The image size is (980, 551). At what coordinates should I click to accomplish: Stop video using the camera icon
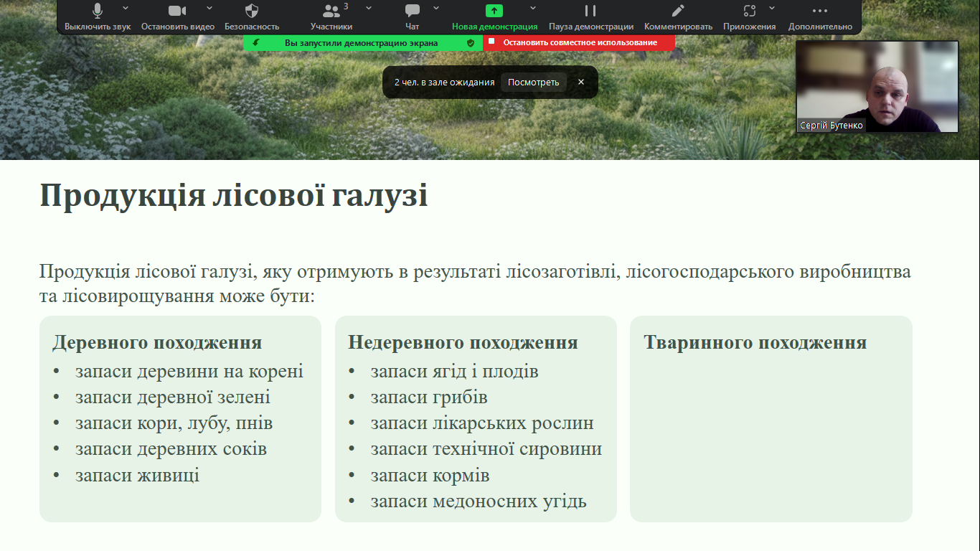(x=177, y=11)
